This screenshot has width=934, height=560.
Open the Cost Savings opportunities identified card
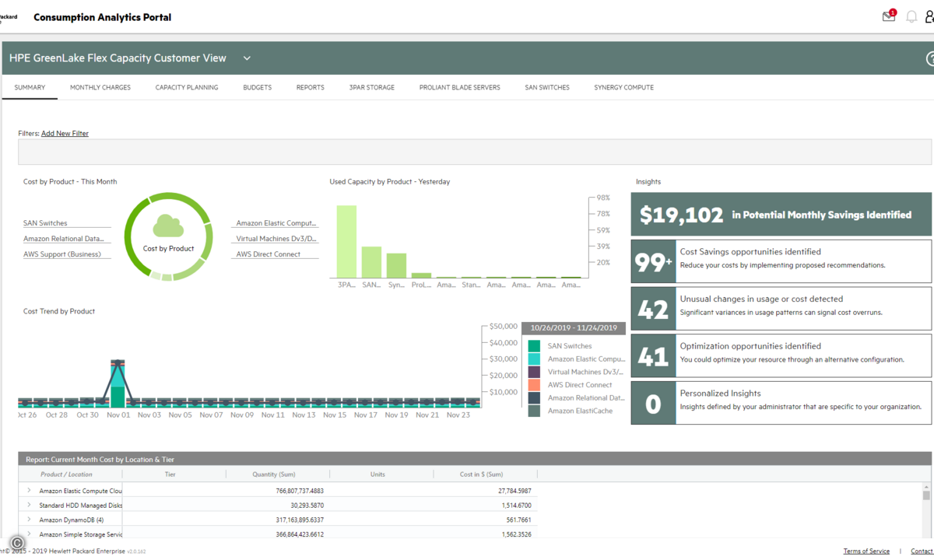click(x=781, y=261)
